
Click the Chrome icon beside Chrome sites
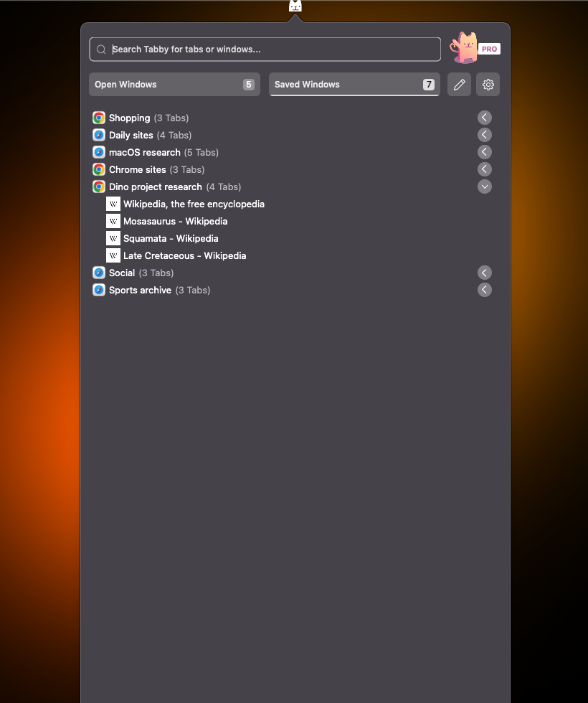tap(99, 169)
